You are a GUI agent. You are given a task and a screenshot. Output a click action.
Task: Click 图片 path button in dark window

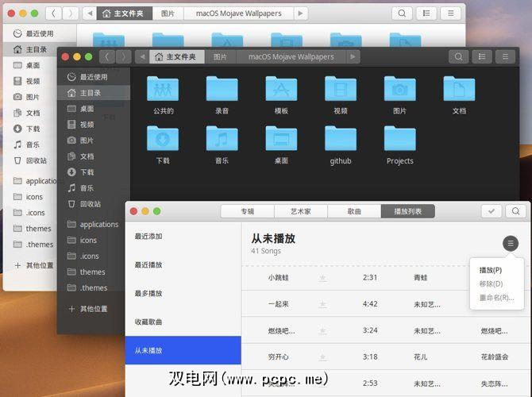click(x=220, y=56)
